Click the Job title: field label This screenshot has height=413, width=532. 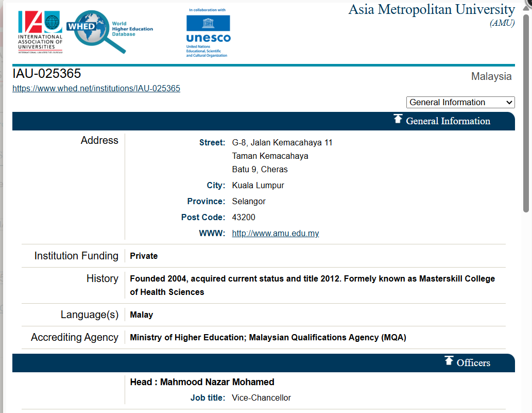pyautogui.click(x=208, y=398)
